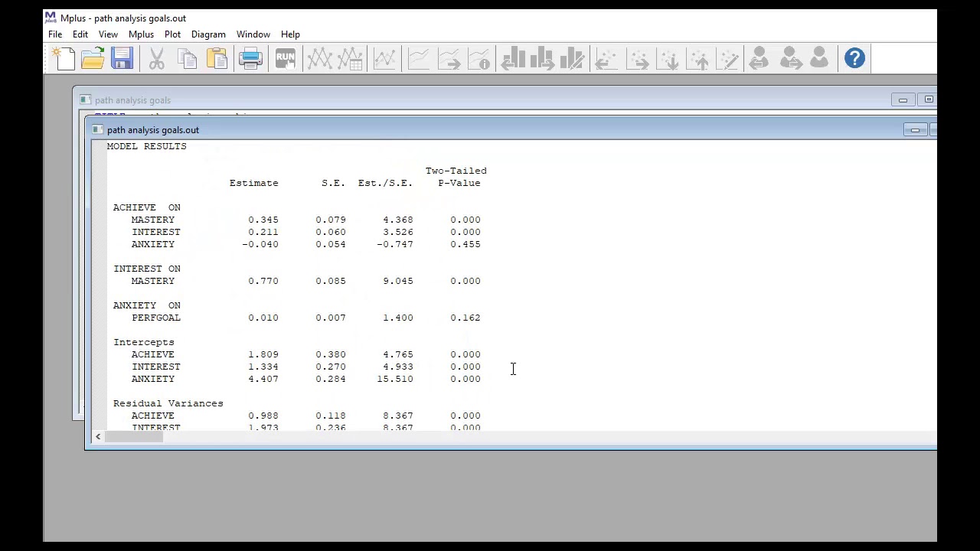Minimize the path analysis goals.out window
980x551 pixels.
point(915,130)
